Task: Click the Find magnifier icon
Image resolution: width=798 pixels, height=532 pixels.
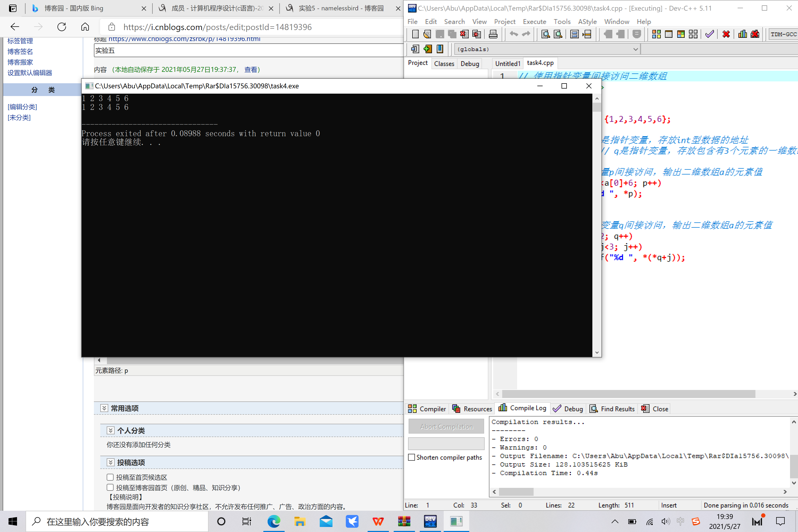Action: click(545, 34)
